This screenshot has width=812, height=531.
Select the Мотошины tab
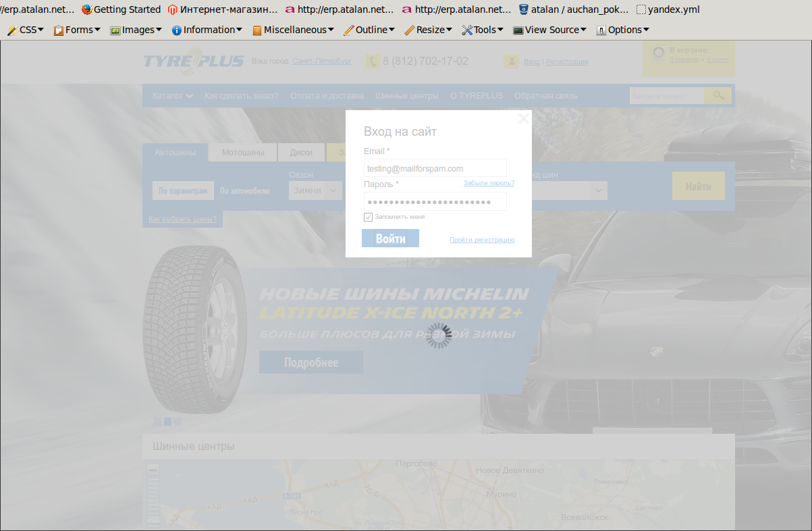click(x=243, y=153)
